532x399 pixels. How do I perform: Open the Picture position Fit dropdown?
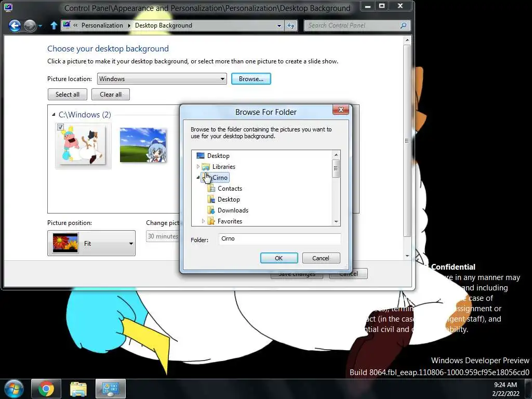[x=91, y=243]
